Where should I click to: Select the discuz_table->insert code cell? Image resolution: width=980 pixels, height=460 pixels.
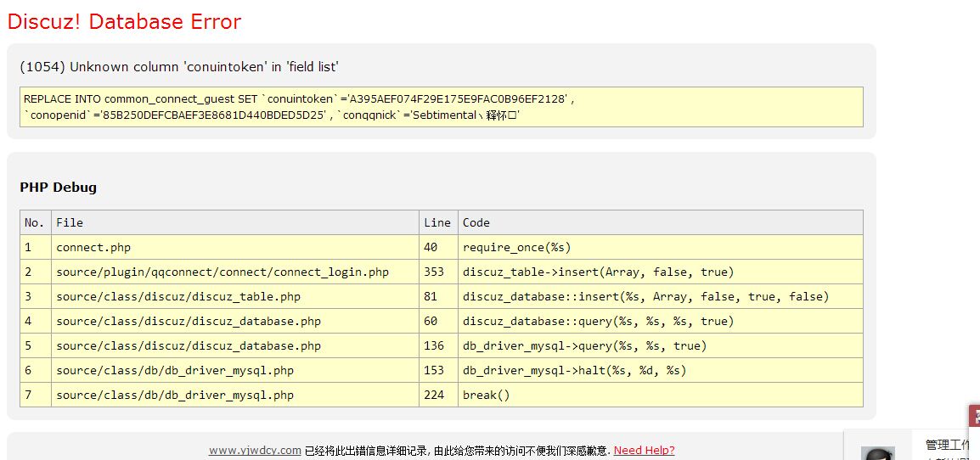(x=661, y=272)
